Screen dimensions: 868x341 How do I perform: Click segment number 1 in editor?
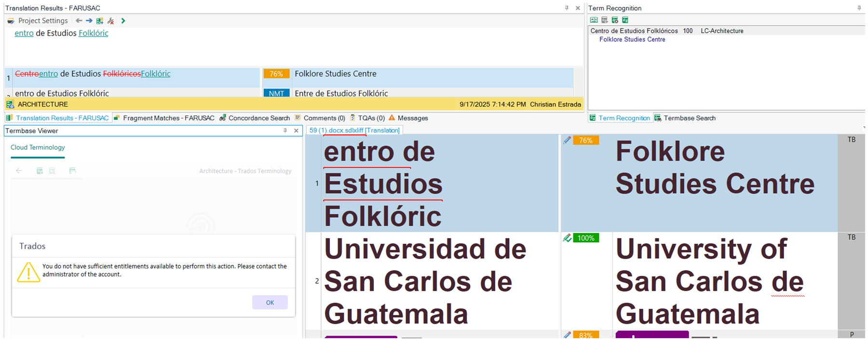coord(317,184)
